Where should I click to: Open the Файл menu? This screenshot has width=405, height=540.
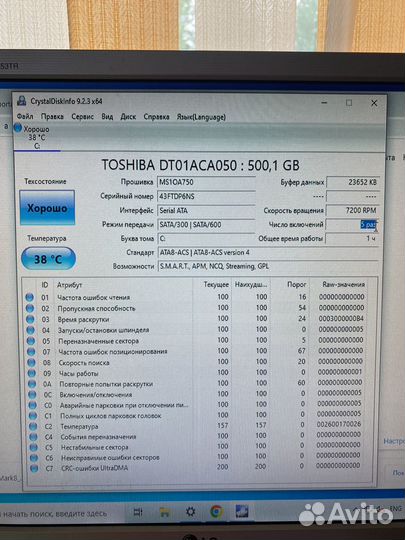pos(25,117)
